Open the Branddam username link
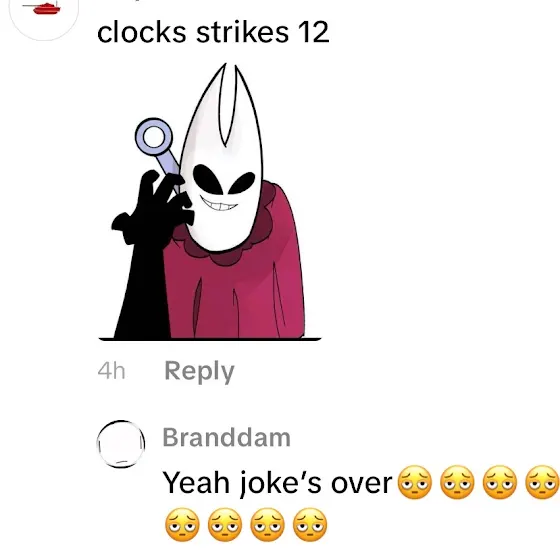 pyautogui.click(x=226, y=438)
